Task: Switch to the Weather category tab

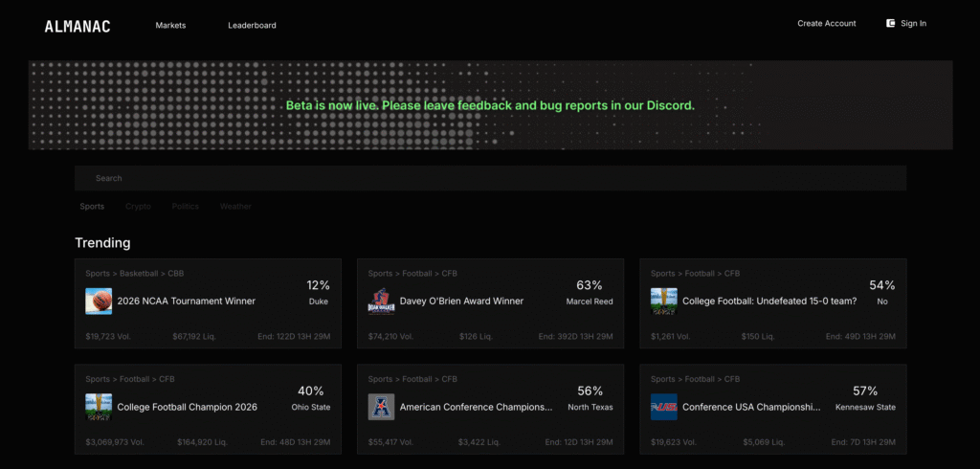Action: [x=235, y=206]
